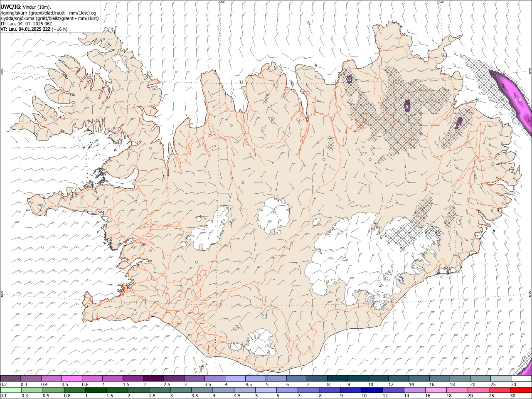The image size is (532, 399).
Task: Click the 'UWC/IG' title text
Action: point(10,7)
